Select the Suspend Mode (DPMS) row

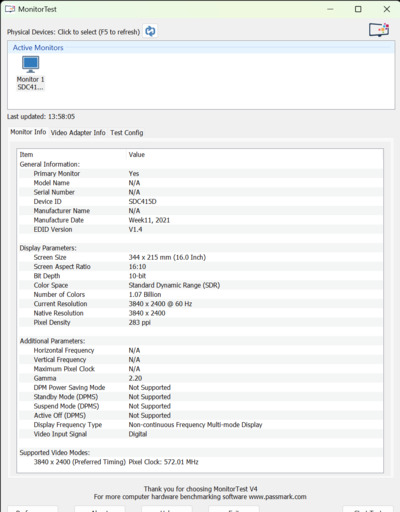[200, 406]
